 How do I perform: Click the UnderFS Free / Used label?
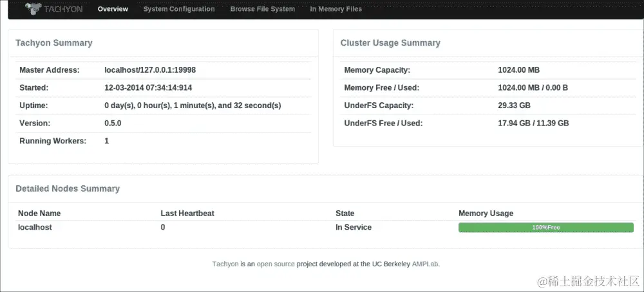pos(383,123)
